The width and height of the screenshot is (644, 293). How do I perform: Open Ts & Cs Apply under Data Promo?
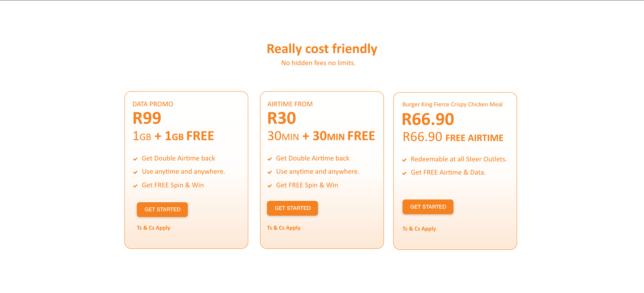(154, 228)
